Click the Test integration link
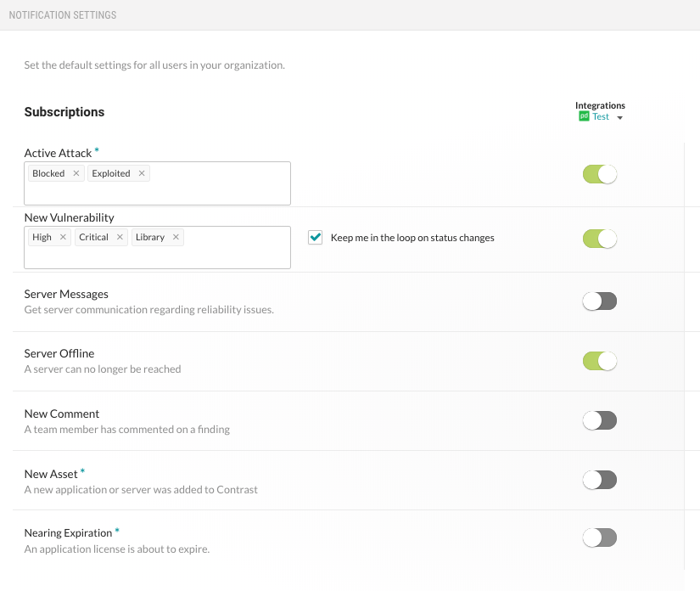Viewport: 700px width, 591px height. pyautogui.click(x=601, y=117)
